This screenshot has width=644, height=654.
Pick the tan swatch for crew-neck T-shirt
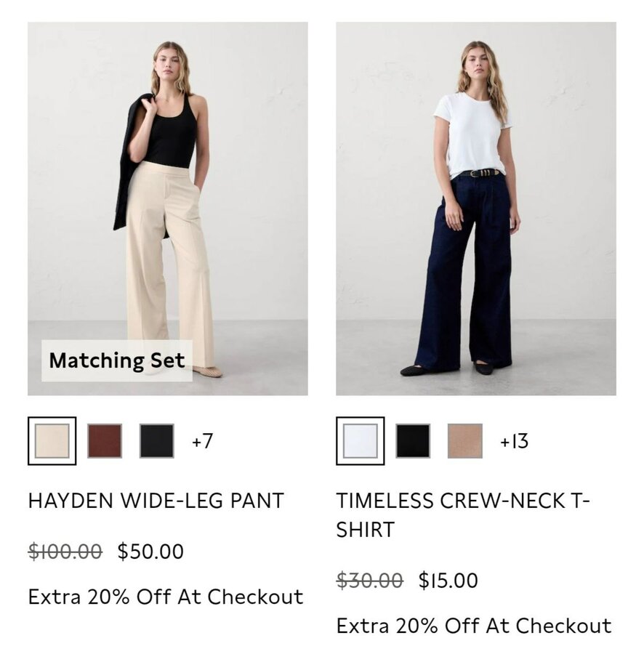point(465,441)
